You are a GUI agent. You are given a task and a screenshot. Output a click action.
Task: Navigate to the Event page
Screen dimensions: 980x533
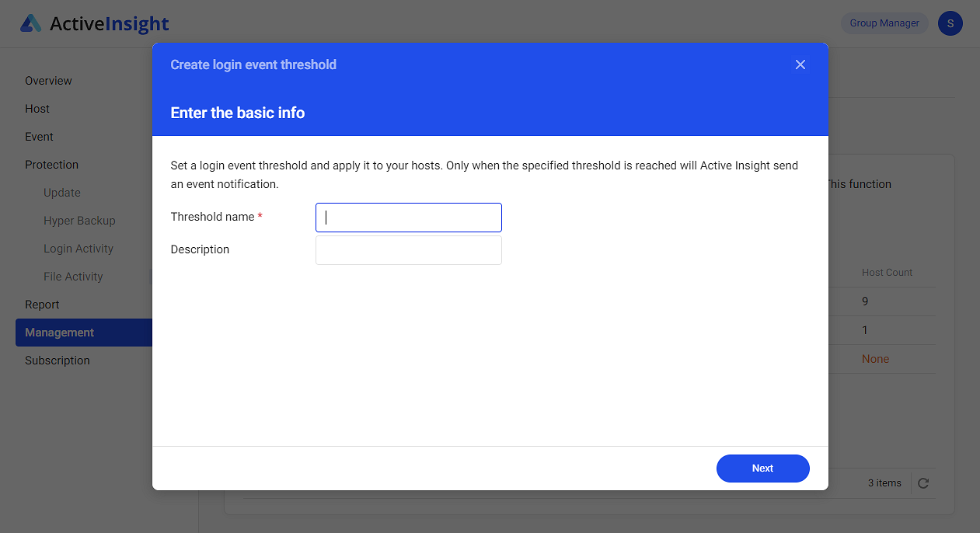pyautogui.click(x=39, y=136)
